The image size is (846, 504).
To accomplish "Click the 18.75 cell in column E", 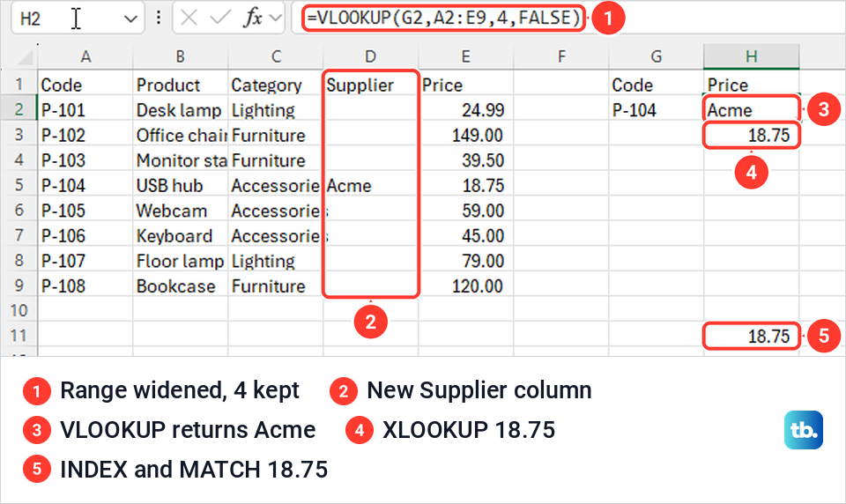I will 465,185.
